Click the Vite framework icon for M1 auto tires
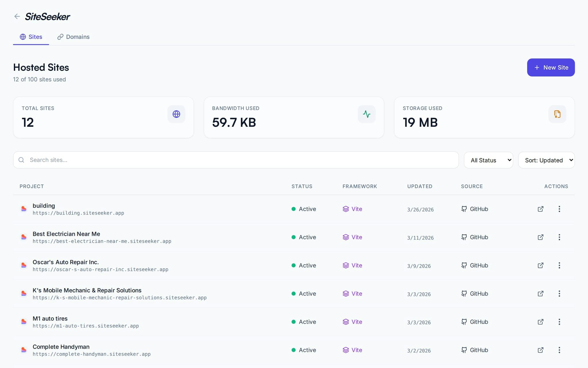 point(345,322)
